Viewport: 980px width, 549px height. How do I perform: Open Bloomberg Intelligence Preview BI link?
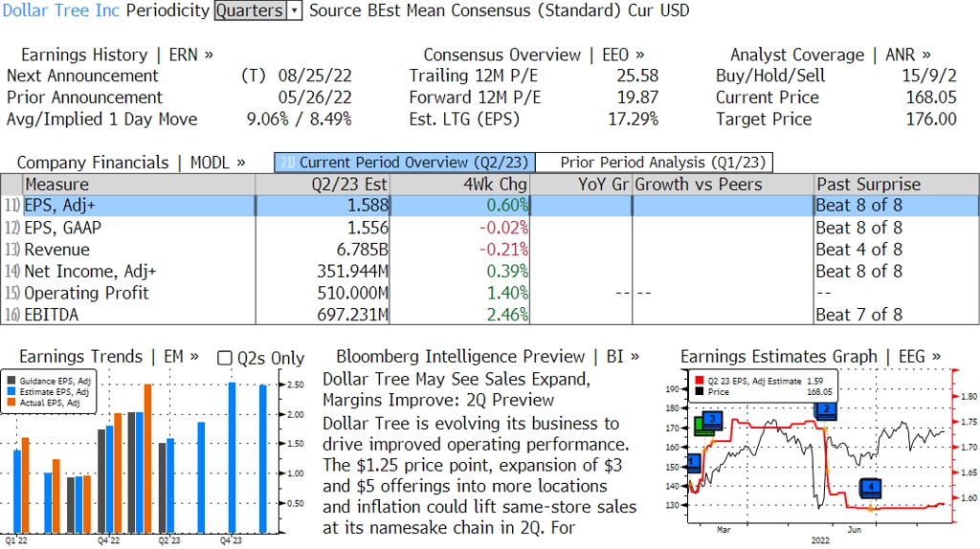coord(487,357)
